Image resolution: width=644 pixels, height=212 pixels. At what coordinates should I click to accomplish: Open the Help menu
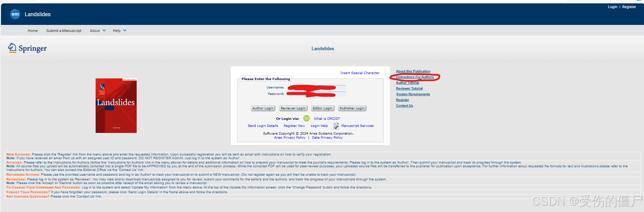(x=116, y=31)
